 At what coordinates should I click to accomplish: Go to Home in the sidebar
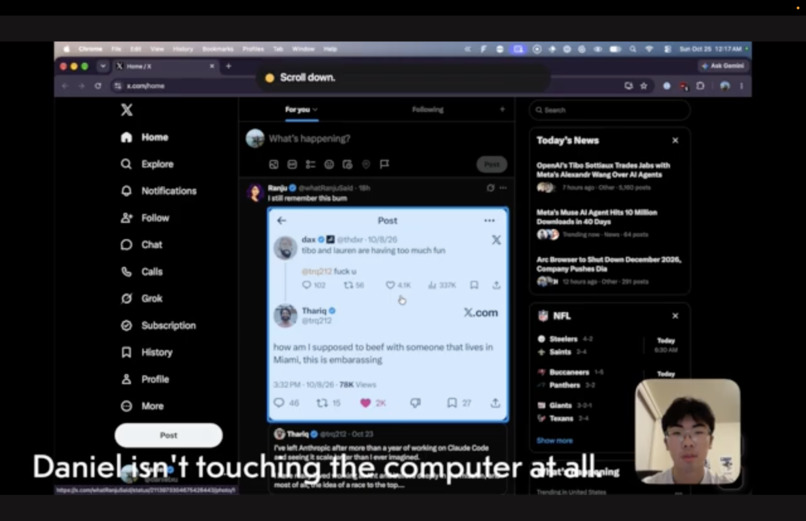click(x=144, y=137)
